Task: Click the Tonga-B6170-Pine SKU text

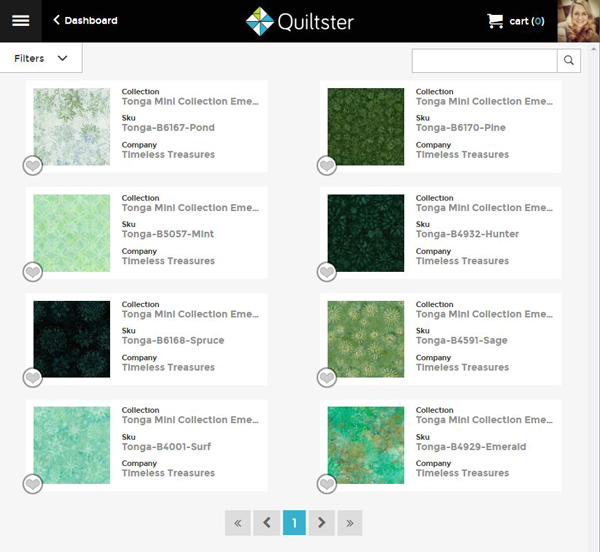Action: pyautogui.click(x=461, y=128)
